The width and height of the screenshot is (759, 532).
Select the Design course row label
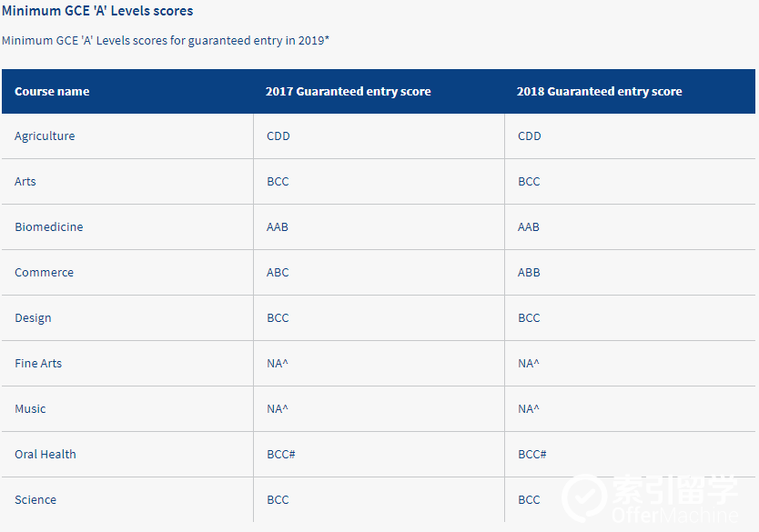33,318
